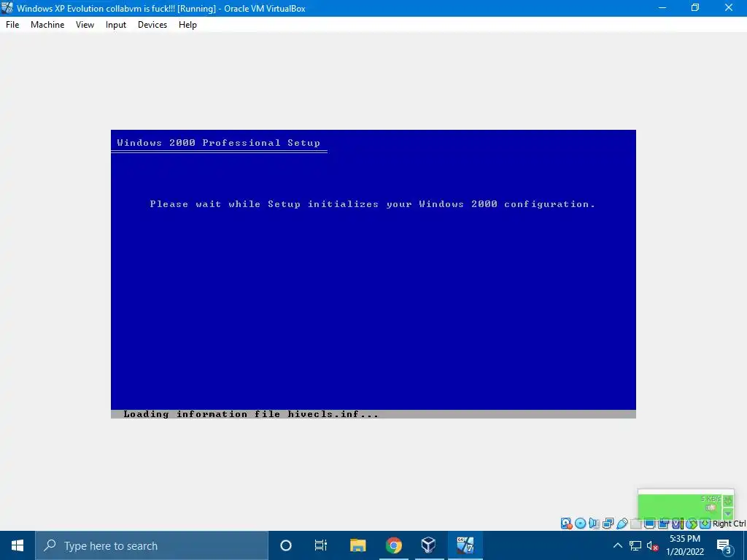747x560 pixels.
Task: Click the Right Ctrl host key label
Action: pos(729,524)
